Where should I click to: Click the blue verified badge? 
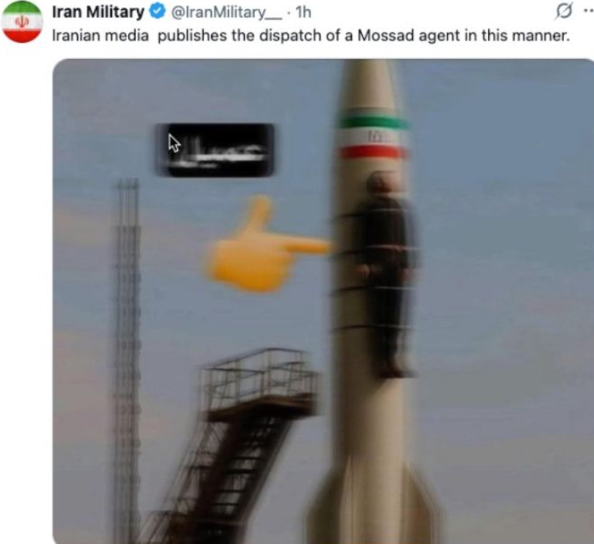pyautogui.click(x=157, y=12)
